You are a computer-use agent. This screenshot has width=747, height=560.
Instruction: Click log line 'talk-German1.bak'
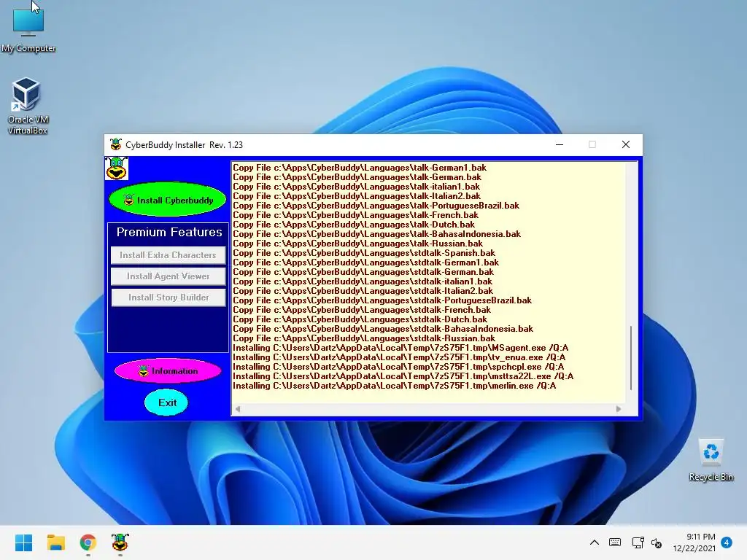[360, 168]
